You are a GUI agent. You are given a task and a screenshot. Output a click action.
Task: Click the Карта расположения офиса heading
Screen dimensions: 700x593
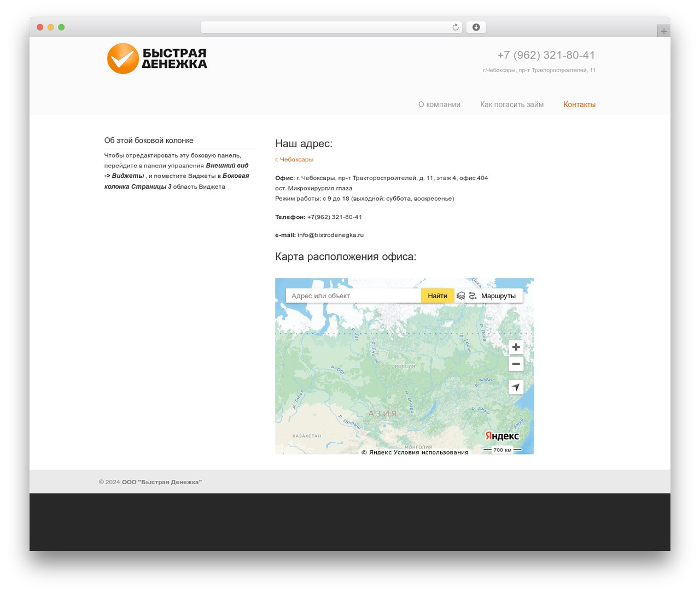[346, 257]
